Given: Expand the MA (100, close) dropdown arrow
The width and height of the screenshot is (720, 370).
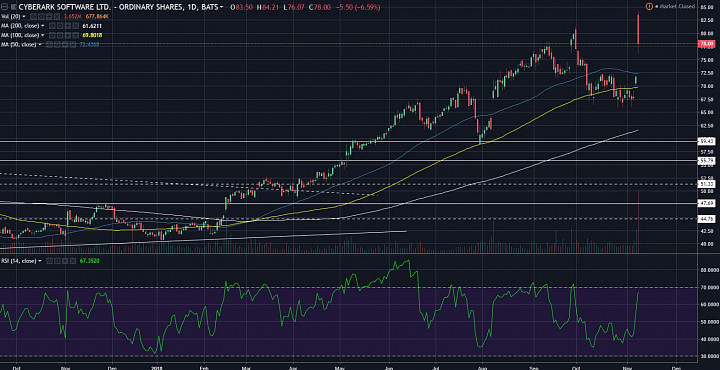Looking at the screenshot, I should click(x=43, y=35).
